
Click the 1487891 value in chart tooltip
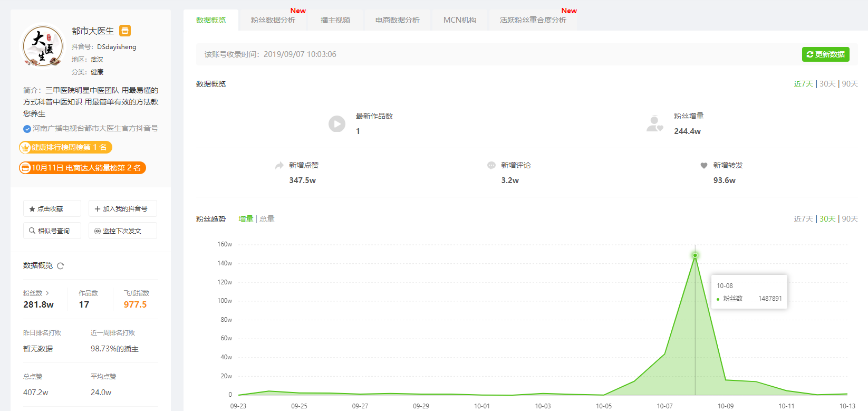[770, 299]
